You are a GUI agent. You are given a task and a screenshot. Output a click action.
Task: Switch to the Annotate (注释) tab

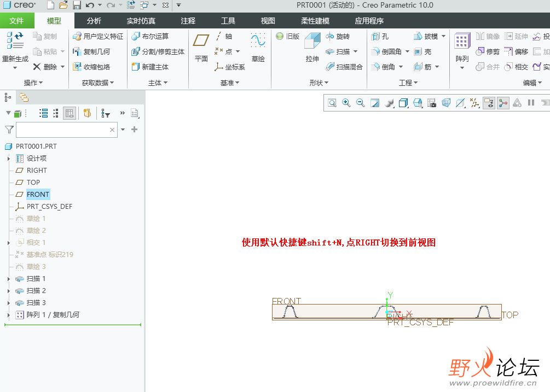pyautogui.click(x=188, y=21)
